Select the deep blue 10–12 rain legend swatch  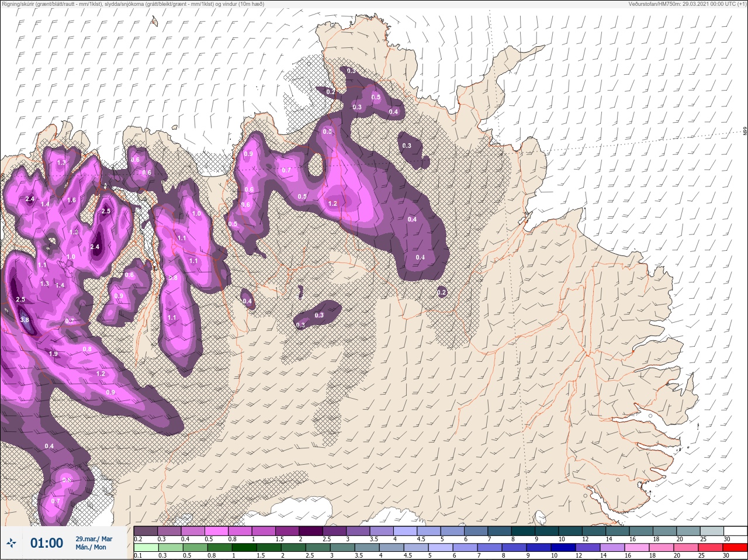[563, 548]
